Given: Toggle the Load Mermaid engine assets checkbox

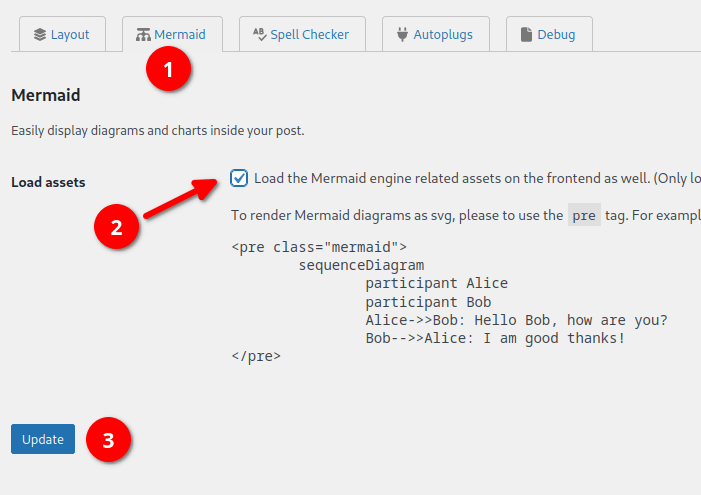Looking at the screenshot, I should click(239, 178).
